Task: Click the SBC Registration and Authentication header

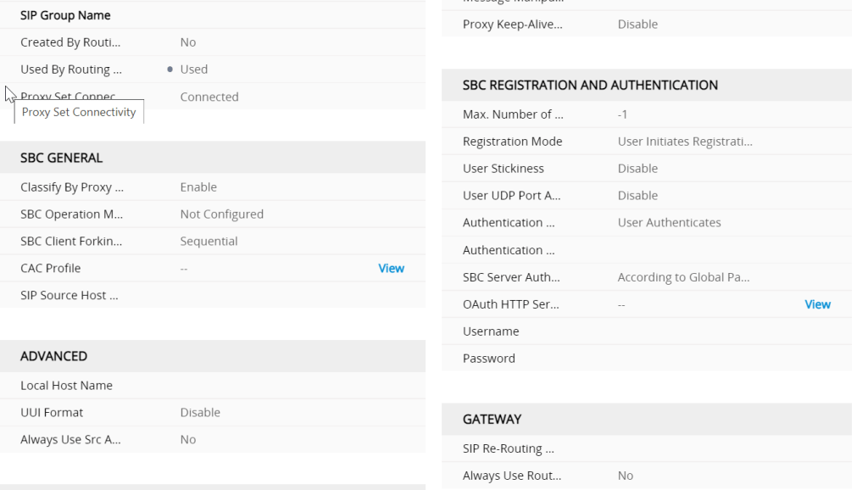Action: coord(590,85)
